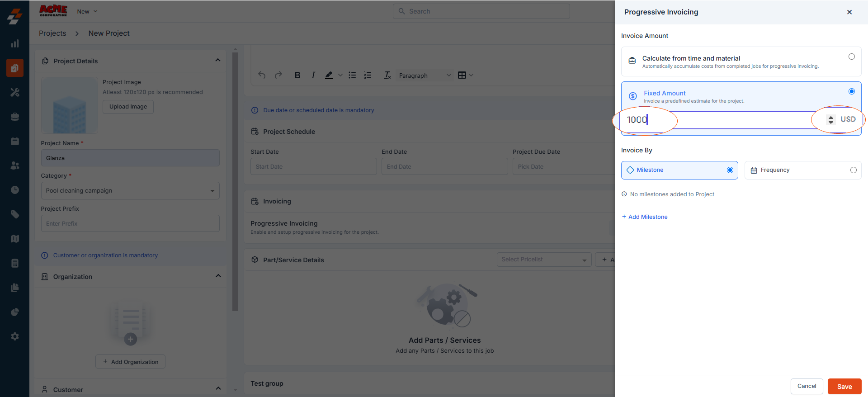Image resolution: width=868 pixels, height=397 pixels.
Task: Click the amount stepper arrows
Action: coord(831,119)
